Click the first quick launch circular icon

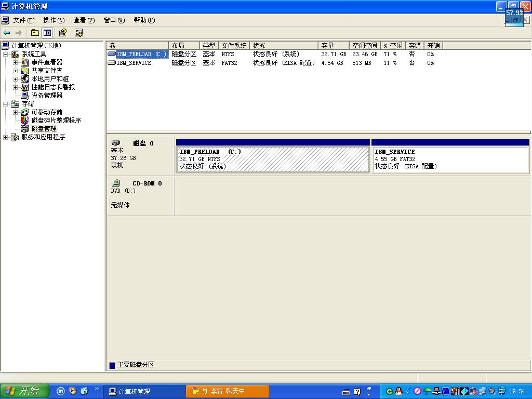[60, 391]
